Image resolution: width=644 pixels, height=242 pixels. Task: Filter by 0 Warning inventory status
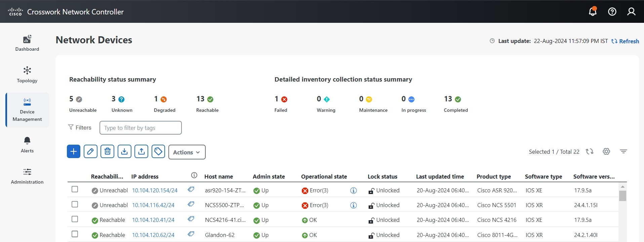pos(326,104)
